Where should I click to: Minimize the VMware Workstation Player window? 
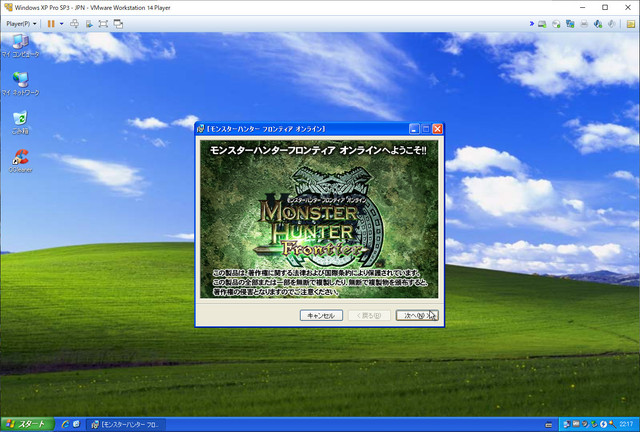tap(582, 7)
